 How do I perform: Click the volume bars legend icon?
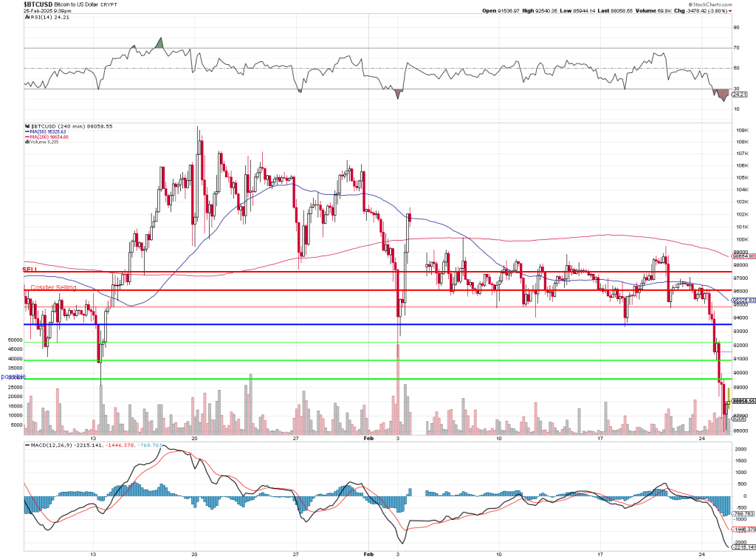[x=27, y=142]
